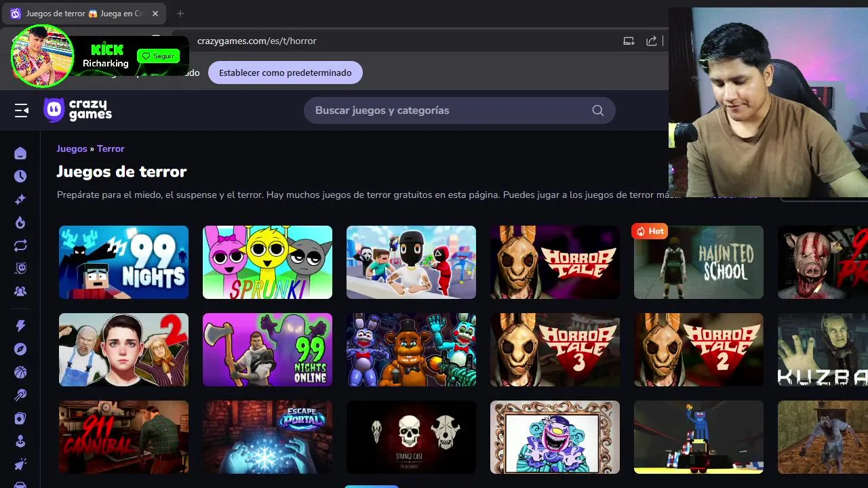This screenshot has height=488, width=868.
Task: Open the zombie in hallway game thumbnail
Action: pos(823,437)
